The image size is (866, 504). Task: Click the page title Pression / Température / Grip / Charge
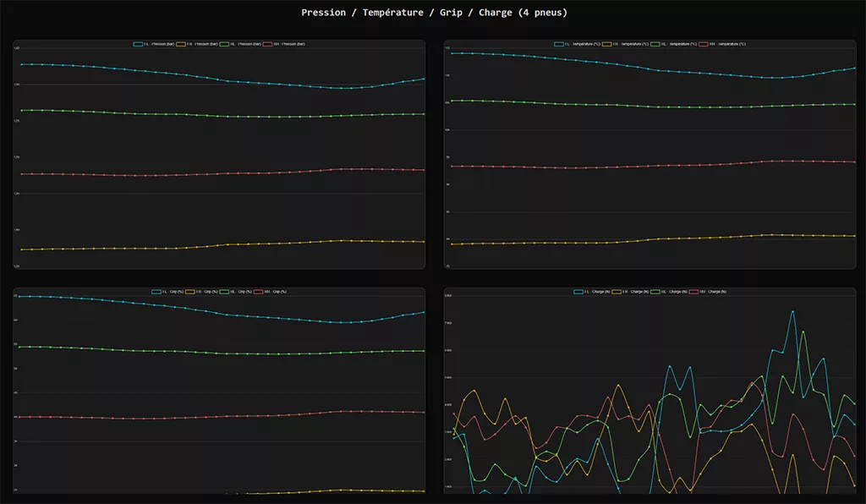point(433,13)
